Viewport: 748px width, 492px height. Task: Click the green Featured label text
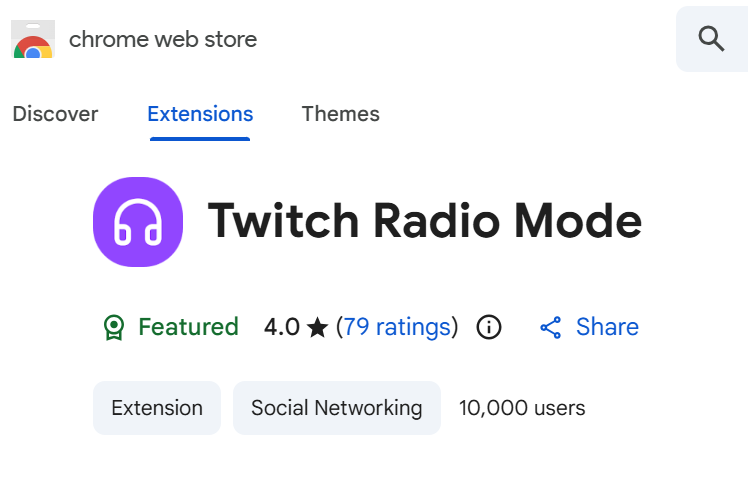click(188, 327)
